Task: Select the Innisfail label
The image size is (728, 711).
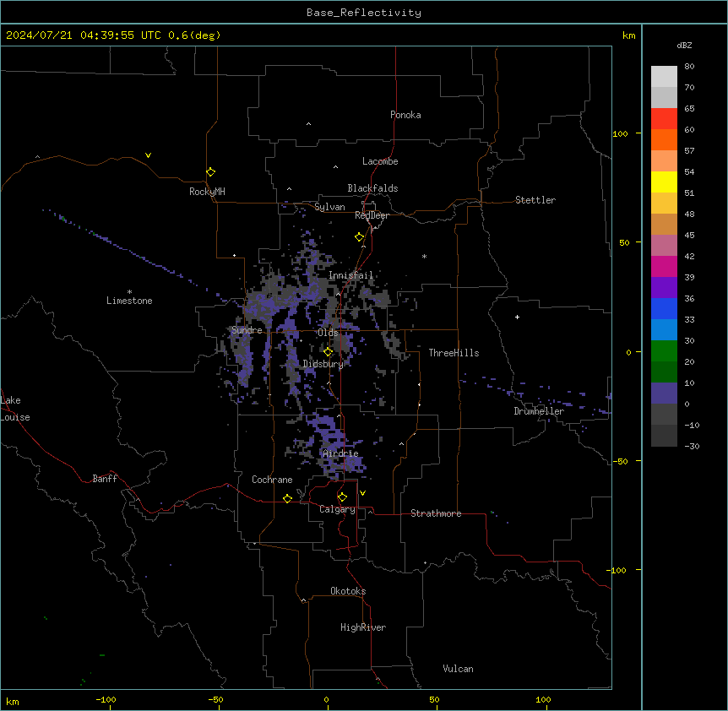Action: tap(351, 275)
